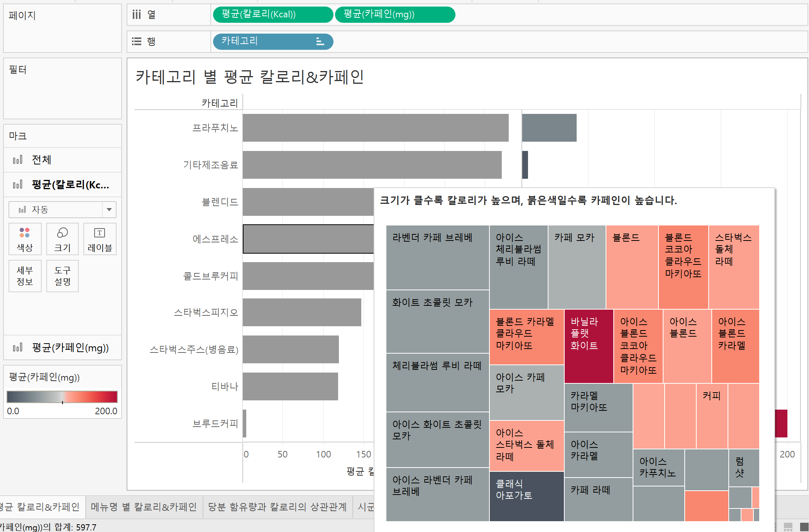Click the columns (열) shelf icon
Viewport: 809px width, 532px height.
[137, 15]
